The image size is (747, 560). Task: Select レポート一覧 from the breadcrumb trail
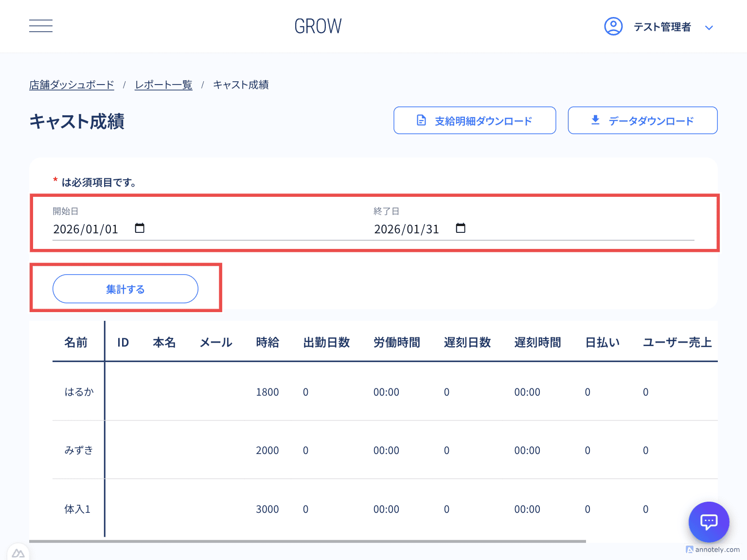click(x=163, y=85)
